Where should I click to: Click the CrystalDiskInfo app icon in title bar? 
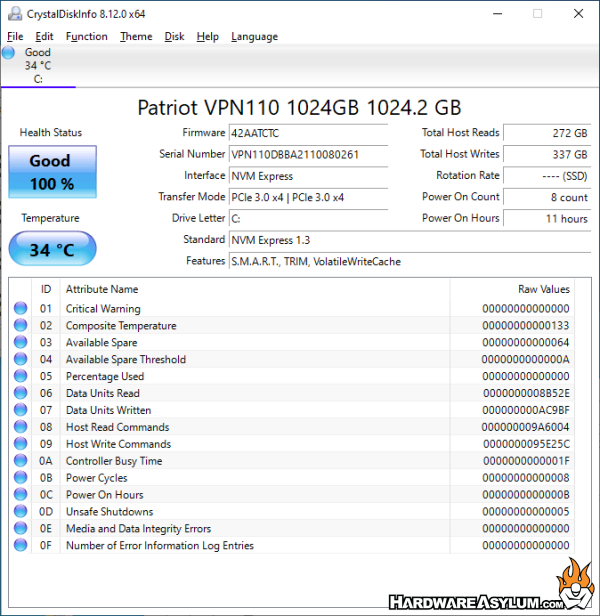15,14
